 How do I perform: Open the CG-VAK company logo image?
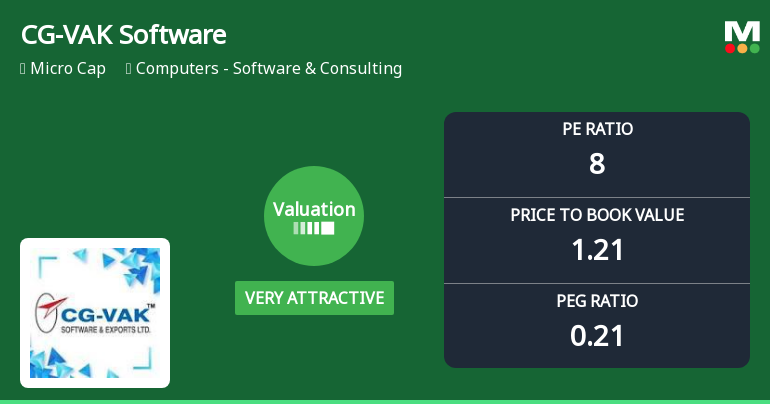pyautogui.click(x=95, y=313)
